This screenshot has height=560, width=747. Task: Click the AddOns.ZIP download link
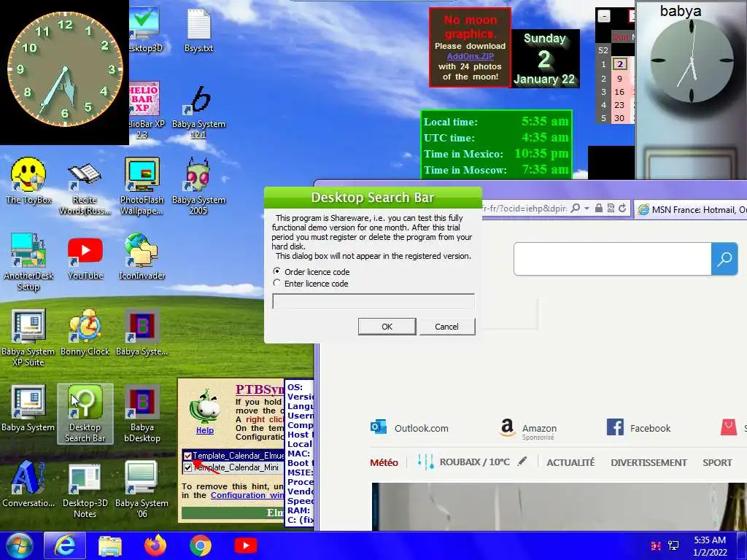[x=471, y=56]
